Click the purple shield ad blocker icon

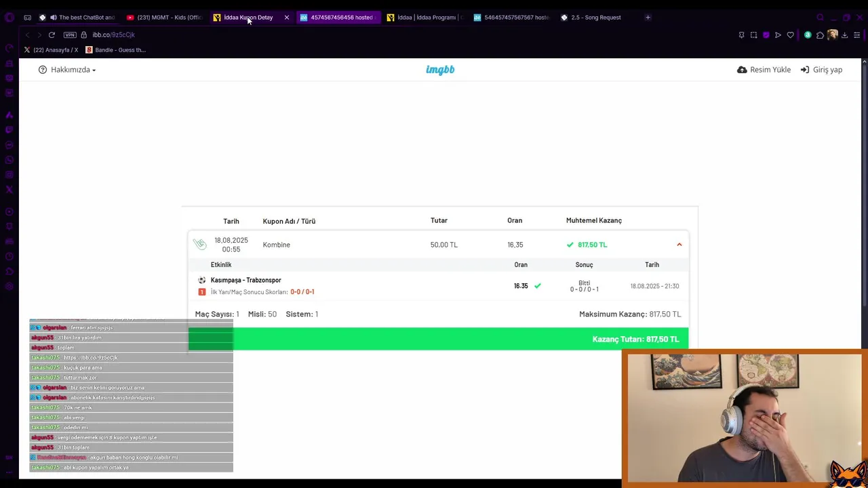(766, 35)
